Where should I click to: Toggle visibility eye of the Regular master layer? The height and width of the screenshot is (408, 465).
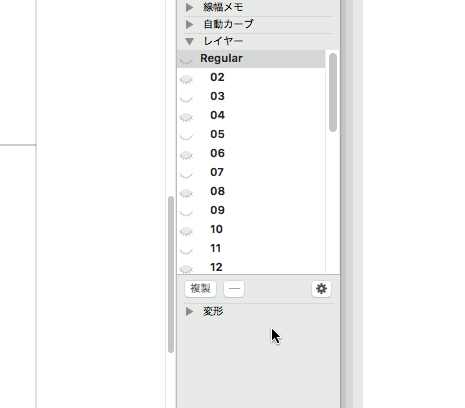point(186,61)
